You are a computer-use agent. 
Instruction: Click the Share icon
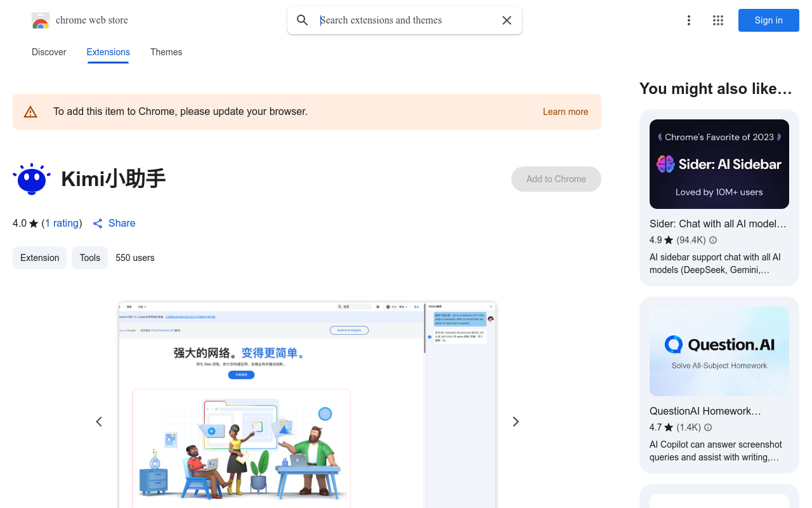point(98,224)
